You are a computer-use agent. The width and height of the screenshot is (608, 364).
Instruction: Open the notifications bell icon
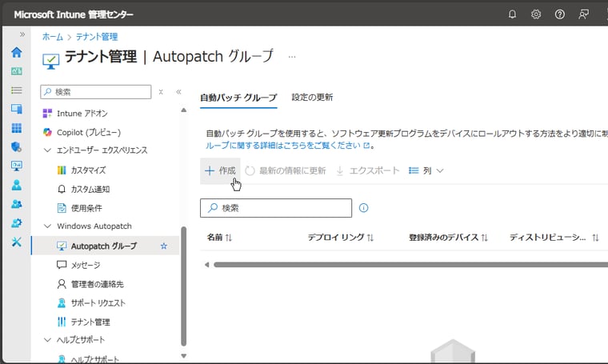512,14
